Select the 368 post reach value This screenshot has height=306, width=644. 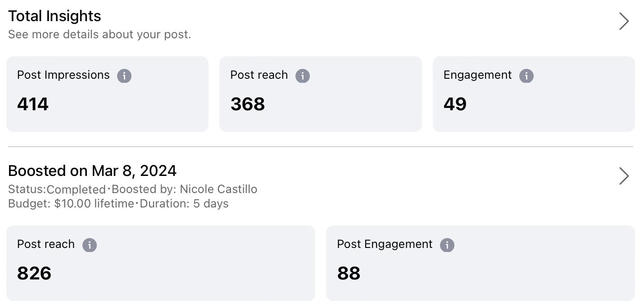click(x=248, y=104)
